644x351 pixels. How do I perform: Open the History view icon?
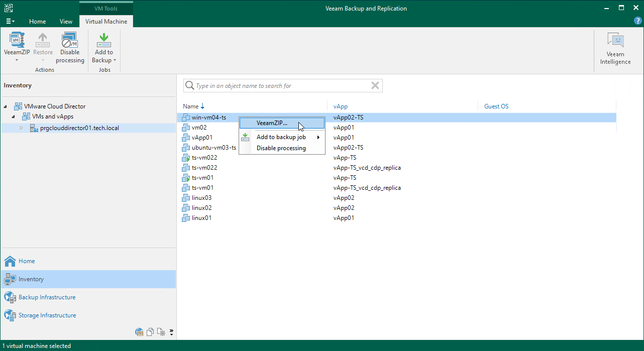tap(161, 332)
